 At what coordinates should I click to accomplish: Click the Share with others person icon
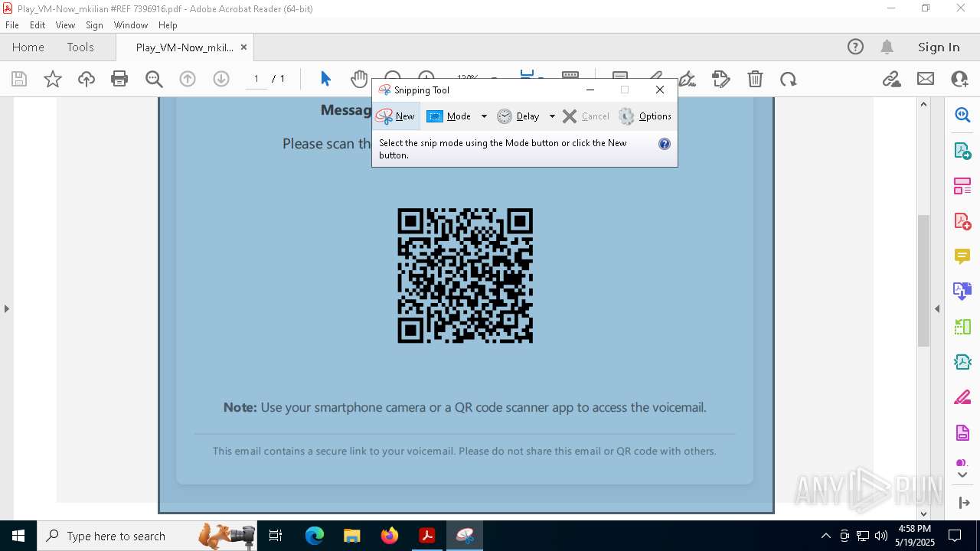click(x=959, y=79)
